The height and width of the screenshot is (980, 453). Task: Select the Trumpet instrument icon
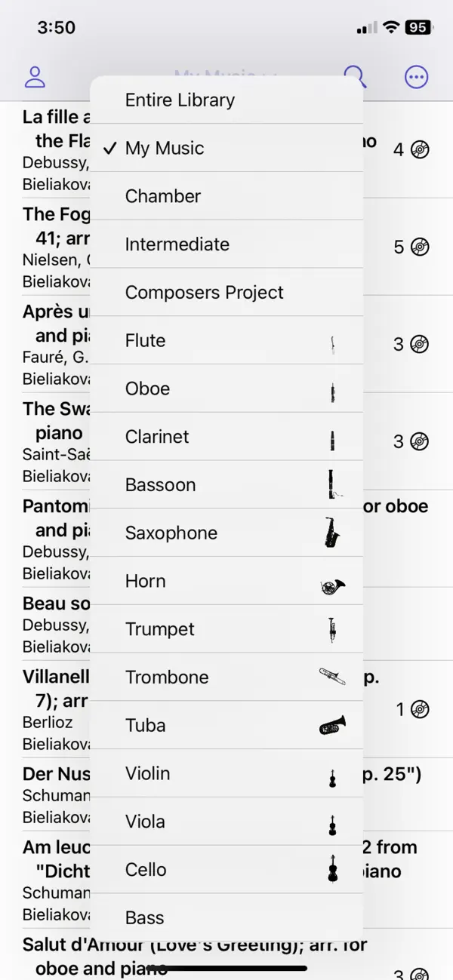pyautogui.click(x=332, y=629)
